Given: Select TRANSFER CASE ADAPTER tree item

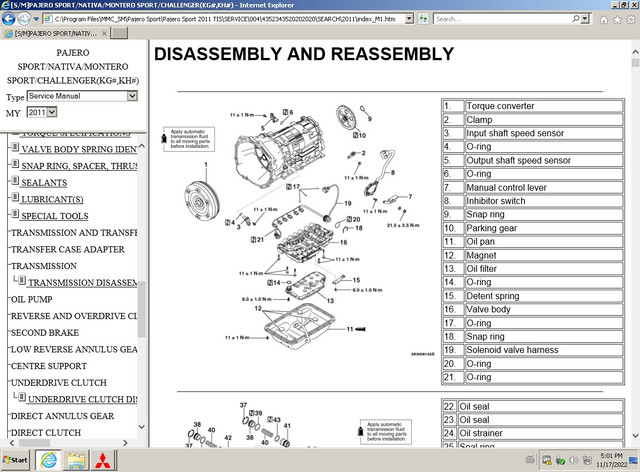Looking at the screenshot, I should tap(68, 249).
